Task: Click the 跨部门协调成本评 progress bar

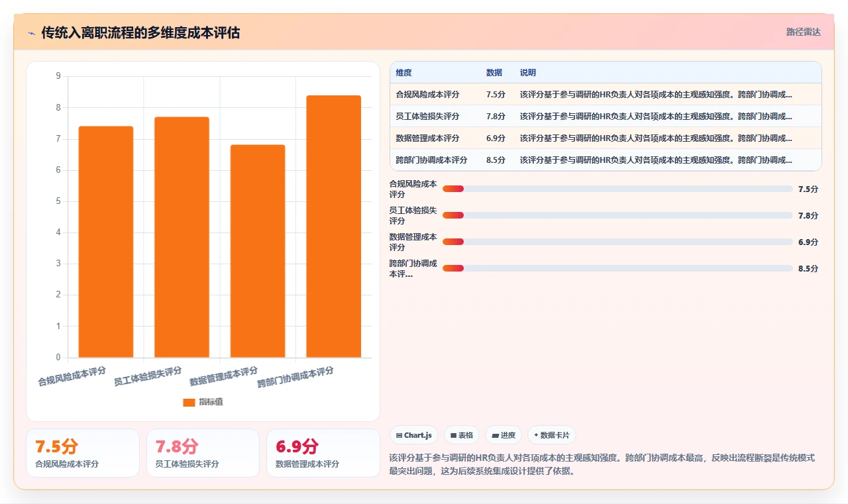Action: tap(617, 268)
